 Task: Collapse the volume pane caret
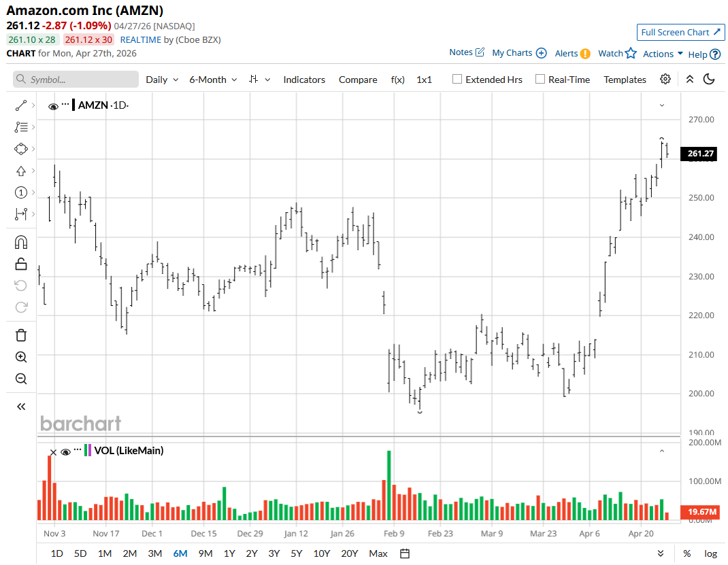662,451
